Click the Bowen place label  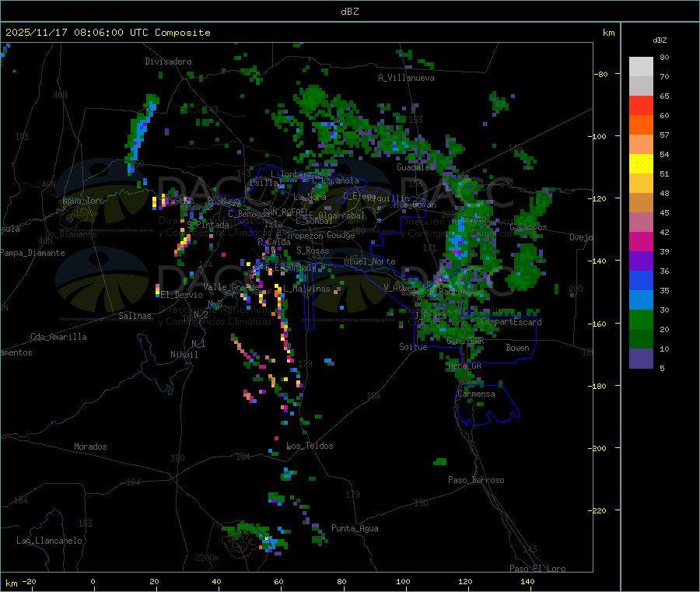517,348
